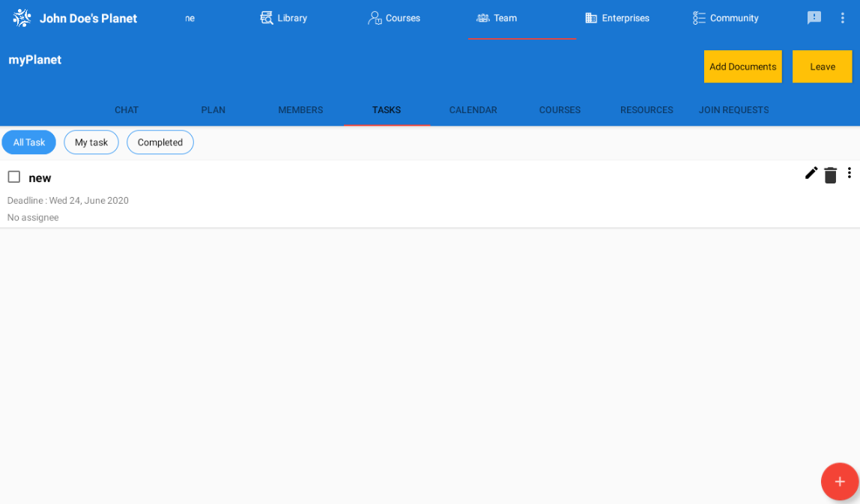Click the feedback icon in the top bar
860x504 pixels.
814,17
